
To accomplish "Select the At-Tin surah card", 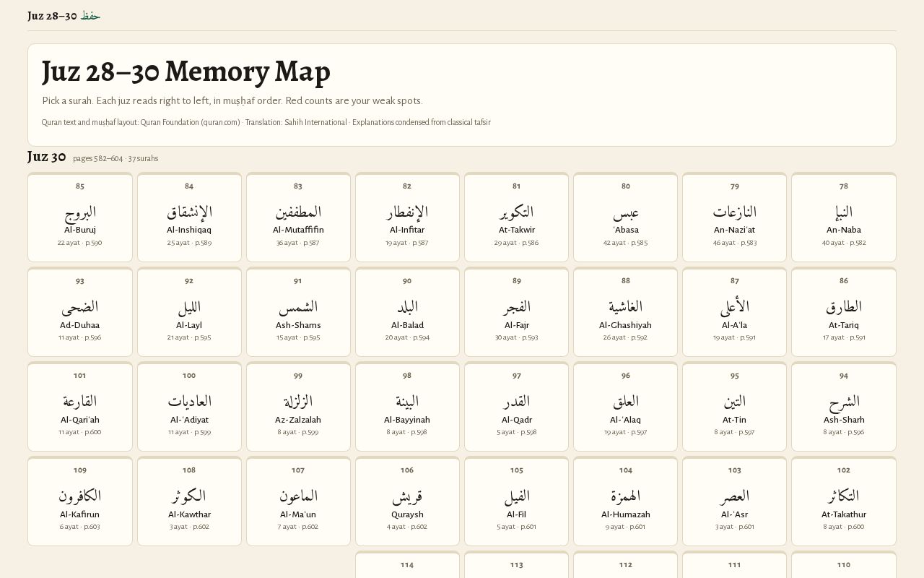I will click(734, 406).
